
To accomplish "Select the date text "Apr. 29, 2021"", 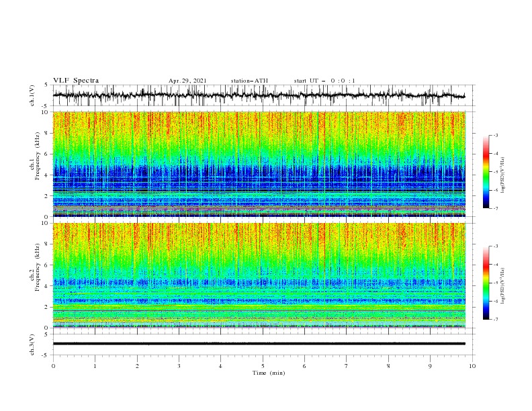I will (187, 81).
